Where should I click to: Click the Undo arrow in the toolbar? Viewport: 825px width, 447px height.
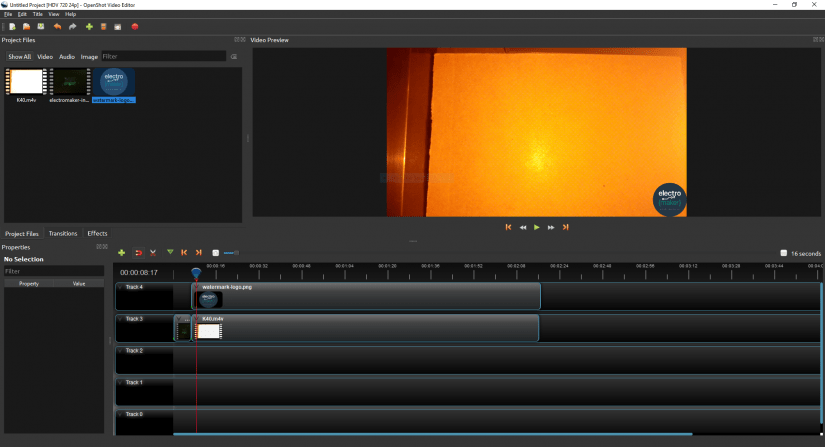click(x=58, y=26)
